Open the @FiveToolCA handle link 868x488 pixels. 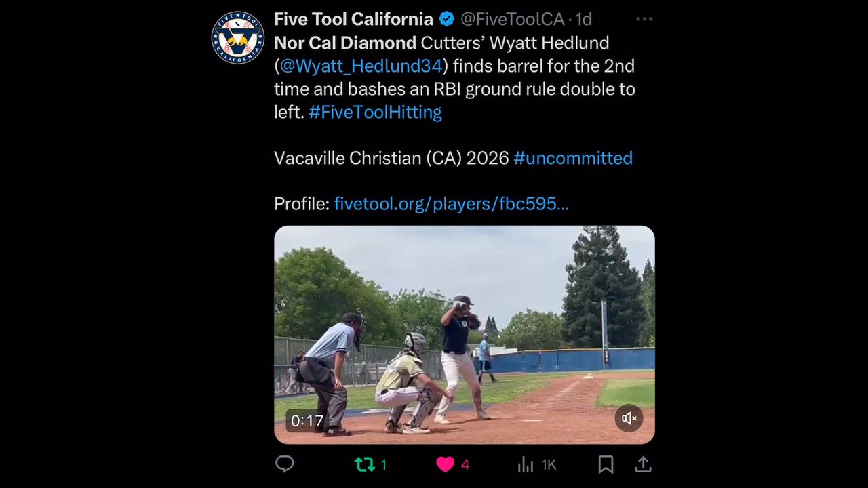512,19
